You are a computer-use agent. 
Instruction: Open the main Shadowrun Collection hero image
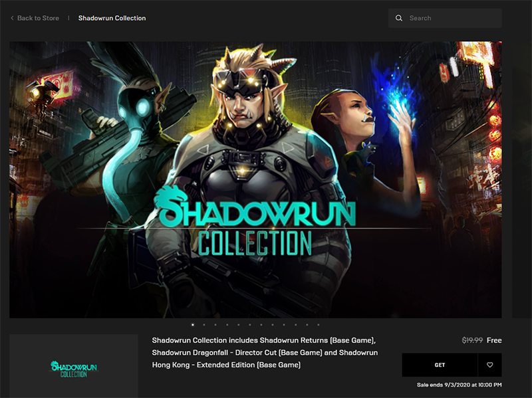[255, 179]
